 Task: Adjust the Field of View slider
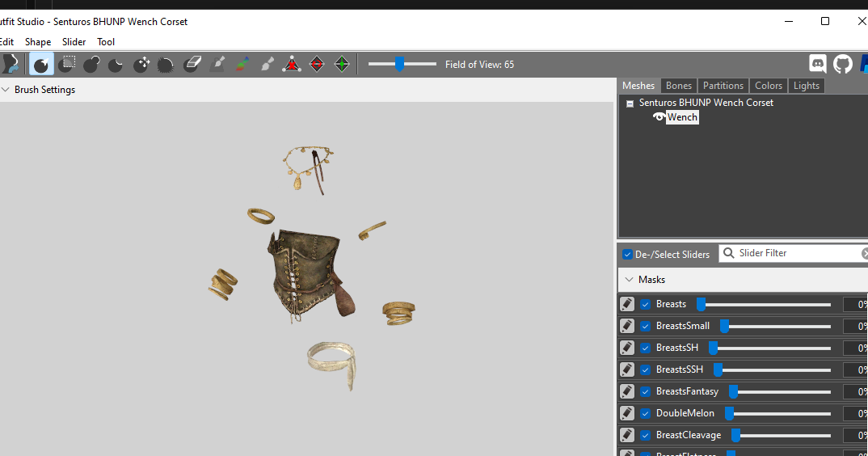402,64
